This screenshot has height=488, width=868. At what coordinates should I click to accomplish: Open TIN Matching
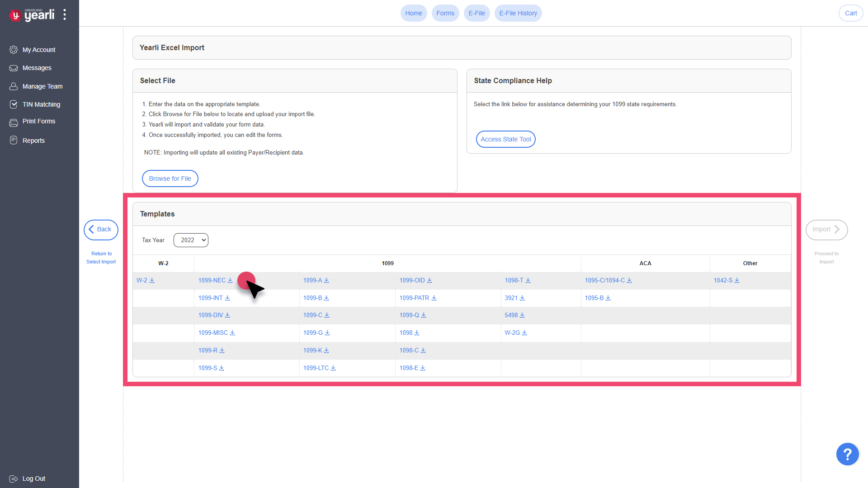tap(41, 104)
